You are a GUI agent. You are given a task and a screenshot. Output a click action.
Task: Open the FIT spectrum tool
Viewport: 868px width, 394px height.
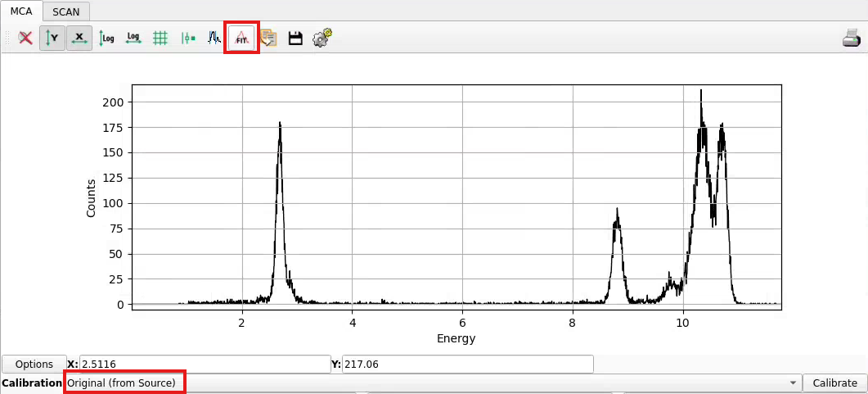coord(241,38)
